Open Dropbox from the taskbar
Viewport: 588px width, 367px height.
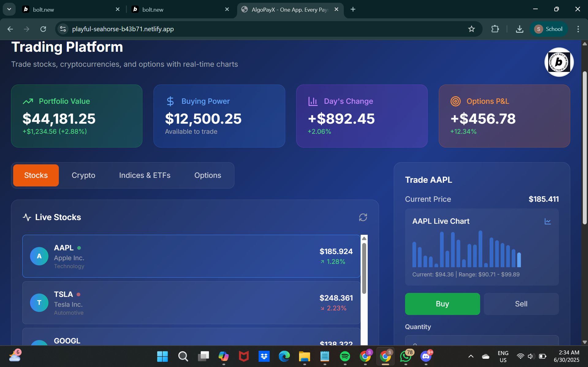[264, 356]
